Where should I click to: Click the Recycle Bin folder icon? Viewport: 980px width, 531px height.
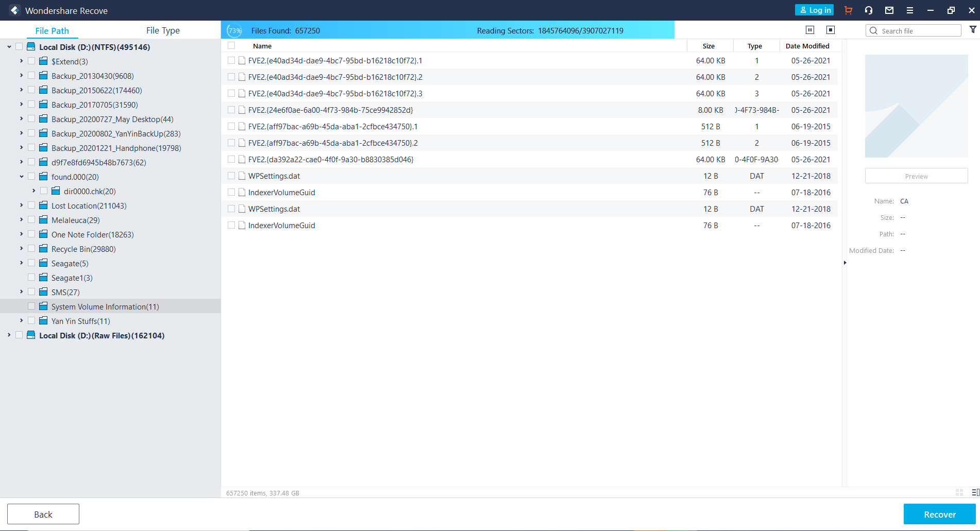point(43,248)
